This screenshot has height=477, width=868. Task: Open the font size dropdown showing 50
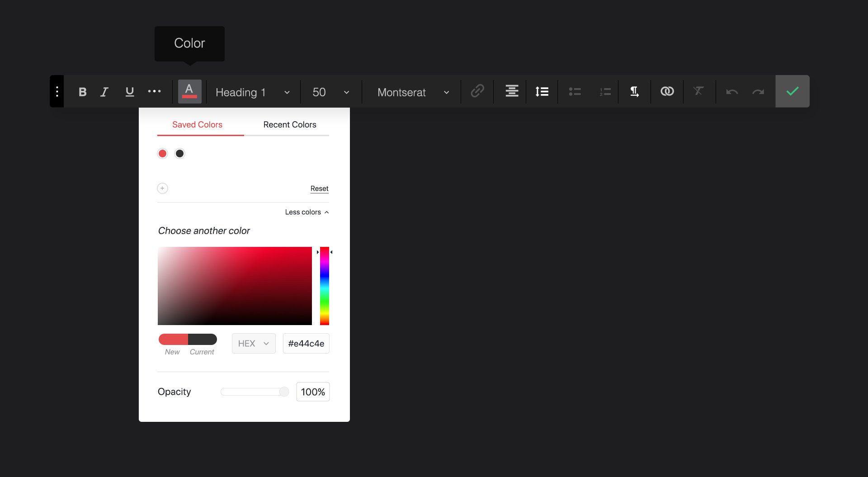pos(330,92)
